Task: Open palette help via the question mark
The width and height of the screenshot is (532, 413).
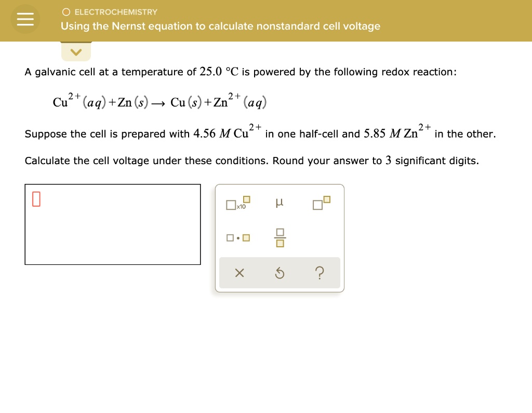Action: click(x=320, y=273)
